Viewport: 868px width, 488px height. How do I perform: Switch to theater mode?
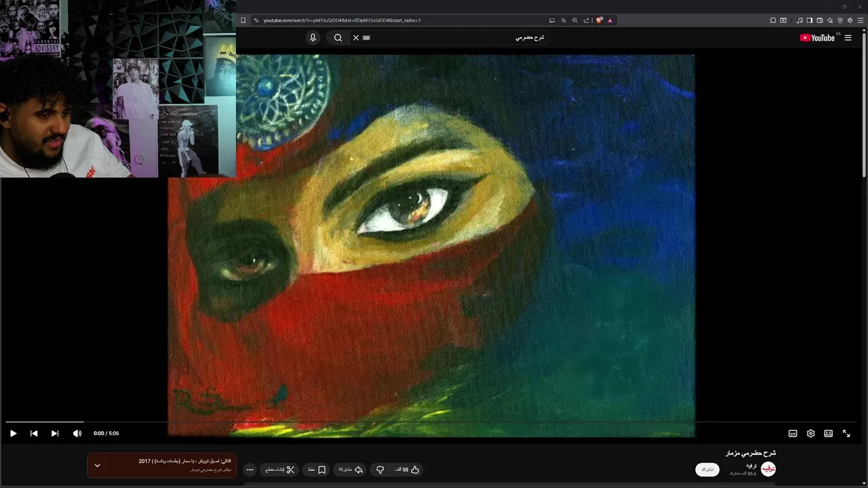point(828,433)
